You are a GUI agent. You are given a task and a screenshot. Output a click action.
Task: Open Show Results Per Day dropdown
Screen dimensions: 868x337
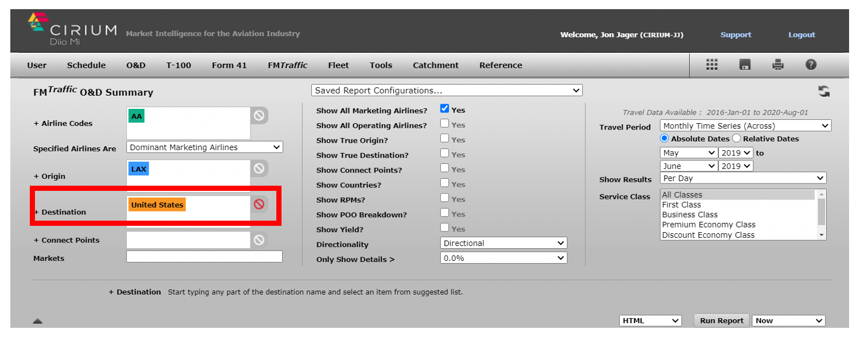(x=743, y=178)
